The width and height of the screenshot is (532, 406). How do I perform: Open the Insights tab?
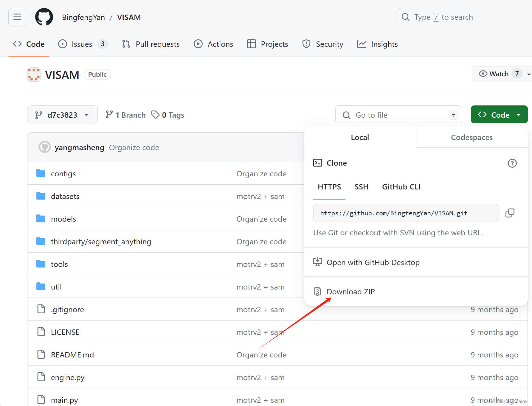click(378, 44)
